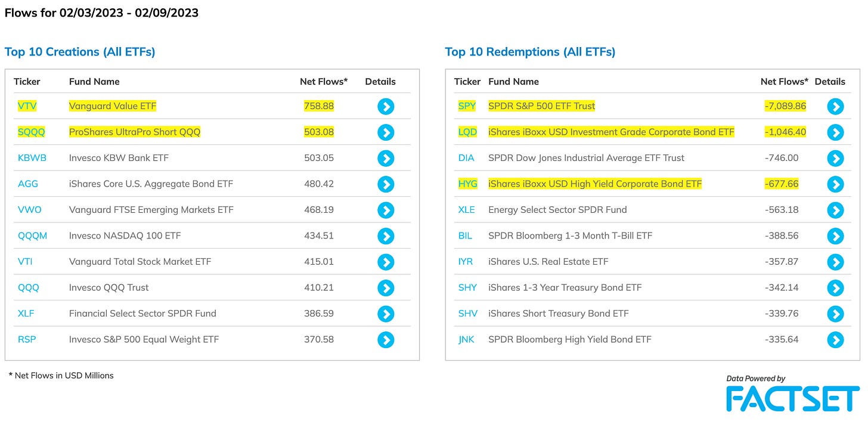Open the XLF ticker link
Image resolution: width=868 pixels, height=425 pixels.
26,314
